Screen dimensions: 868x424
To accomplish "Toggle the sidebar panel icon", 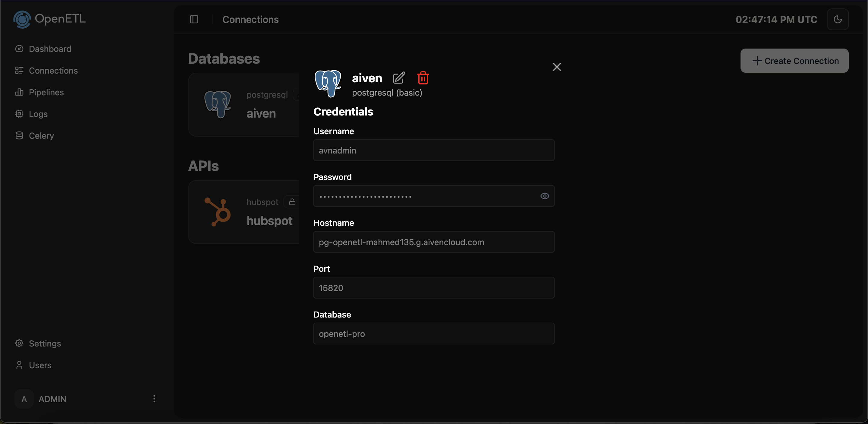I will coord(194,20).
